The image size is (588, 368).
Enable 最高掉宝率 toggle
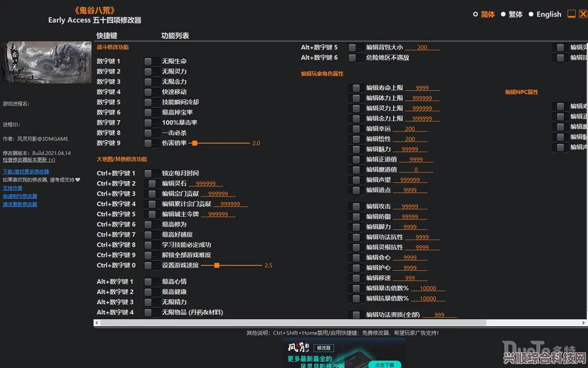pyautogui.click(x=151, y=112)
